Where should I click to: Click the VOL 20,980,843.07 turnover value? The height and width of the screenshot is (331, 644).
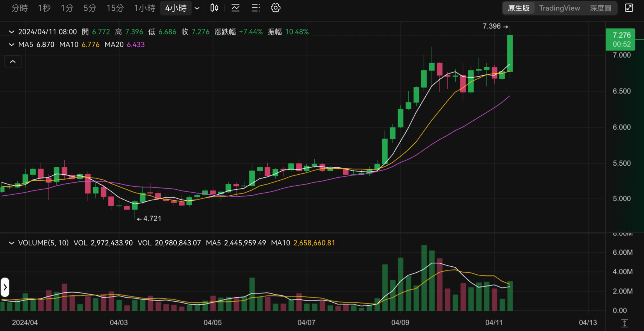pos(169,243)
